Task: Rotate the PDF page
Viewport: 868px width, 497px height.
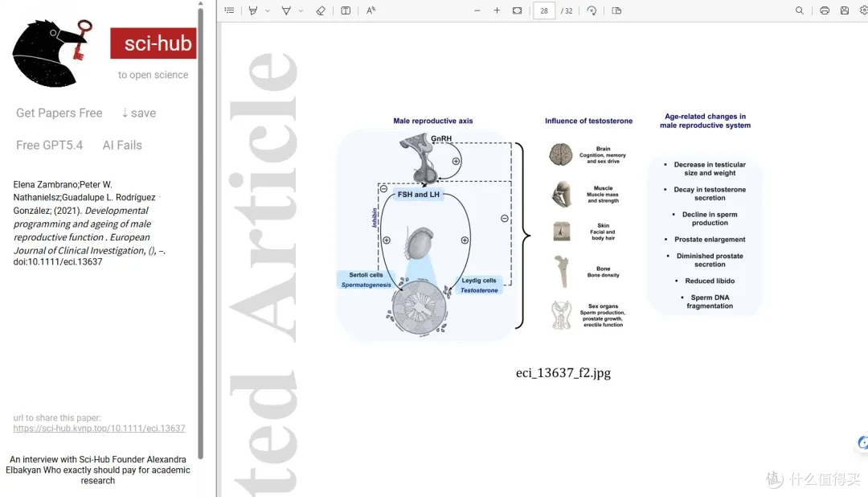Action: (x=592, y=10)
